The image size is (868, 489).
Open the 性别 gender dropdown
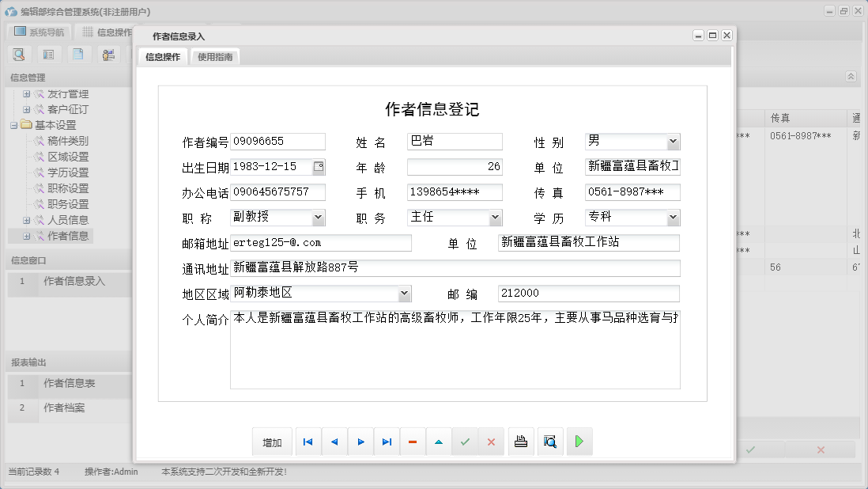click(673, 142)
